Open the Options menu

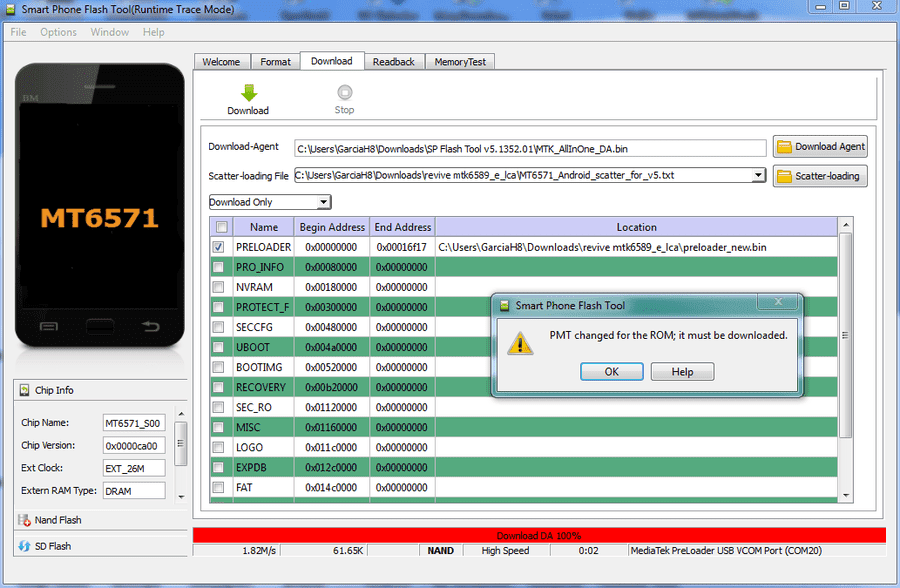point(59,32)
